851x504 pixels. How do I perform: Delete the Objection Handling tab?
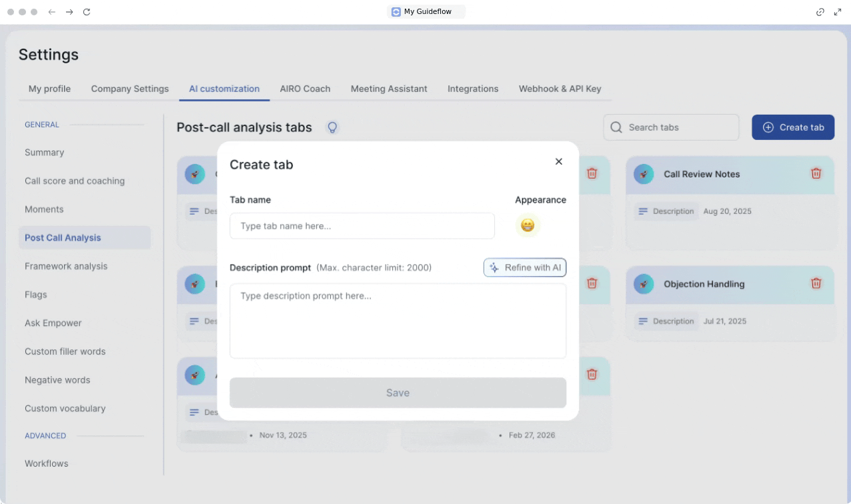(816, 283)
